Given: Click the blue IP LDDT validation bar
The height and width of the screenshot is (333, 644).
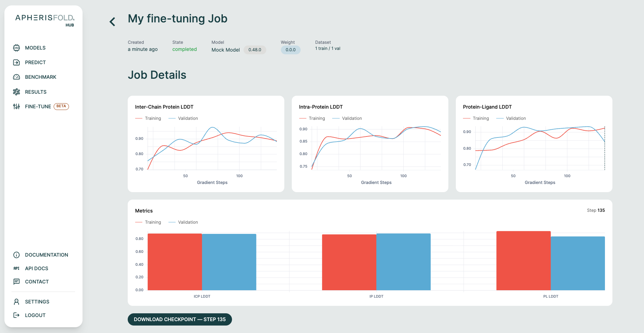Looking at the screenshot, I should (403, 262).
